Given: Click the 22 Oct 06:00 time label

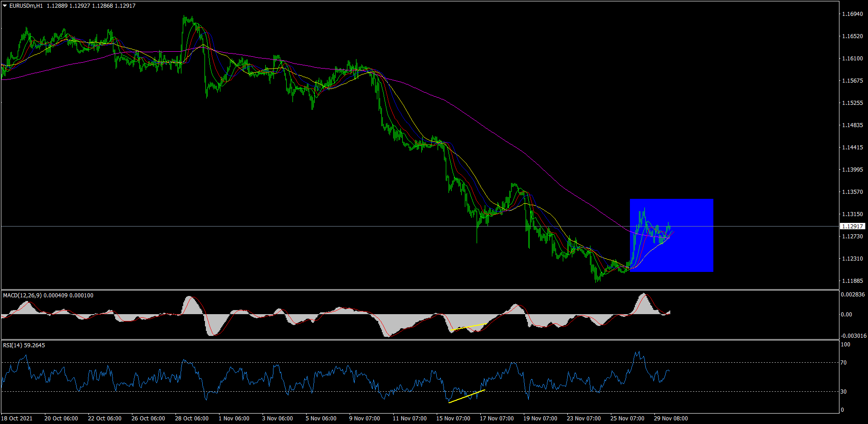Looking at the screenshot, I should coord(105,419).
